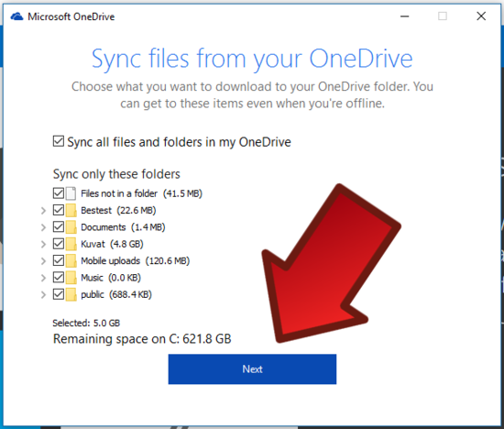Screen dimensions: 504x429
Task: Expand the public folder tree
Action: point(43,294)
